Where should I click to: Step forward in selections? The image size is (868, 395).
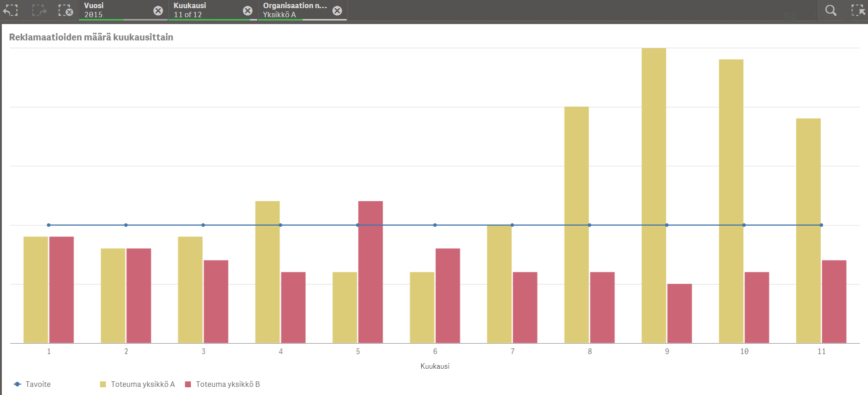pos(39,10)
